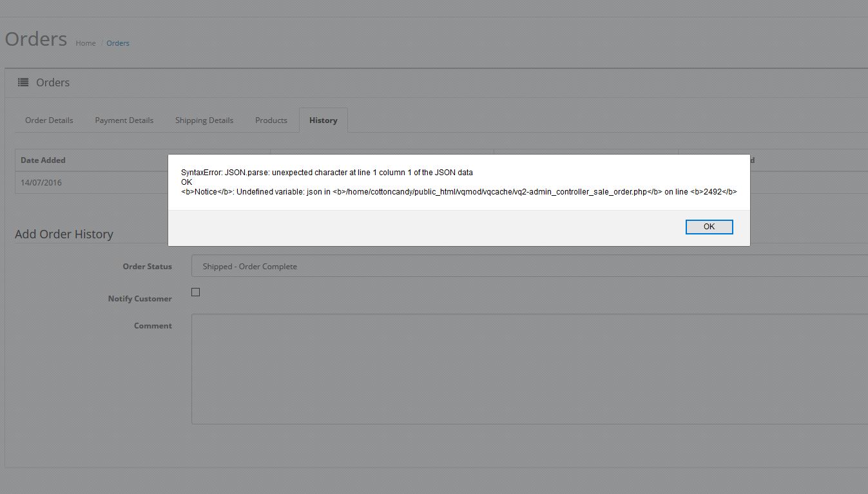Switch to the Payment Details tab
The image size is (868, 494).
(124, 120)
